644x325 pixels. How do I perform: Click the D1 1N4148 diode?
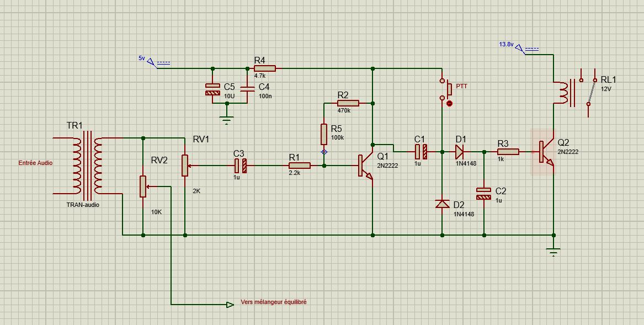(460, 151)
